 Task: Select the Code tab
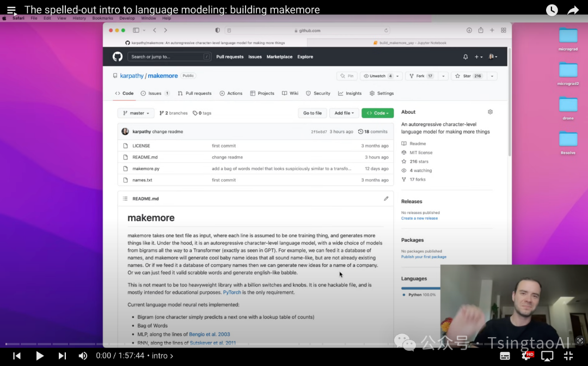pyautogui.click(x=125, y=93)
